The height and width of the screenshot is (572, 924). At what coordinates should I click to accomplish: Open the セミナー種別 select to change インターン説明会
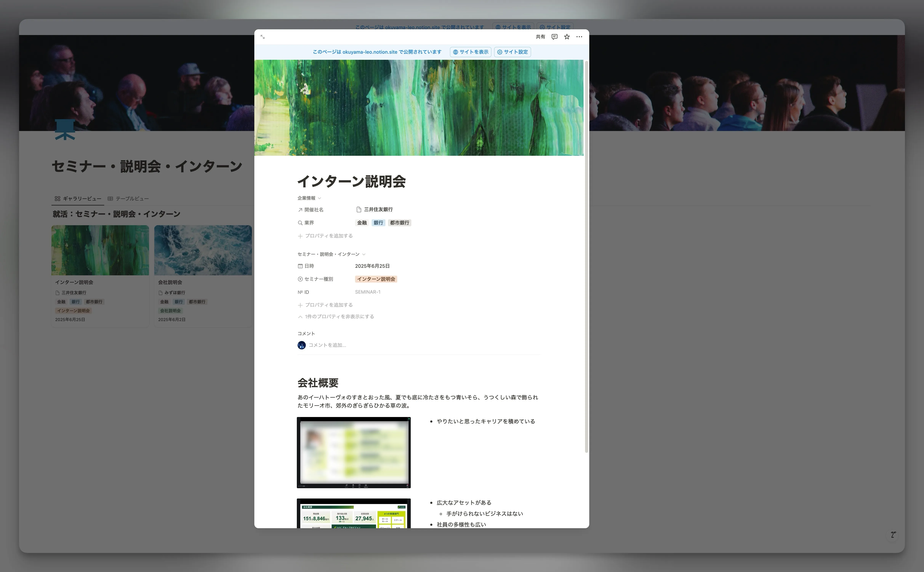pos(376,279)
